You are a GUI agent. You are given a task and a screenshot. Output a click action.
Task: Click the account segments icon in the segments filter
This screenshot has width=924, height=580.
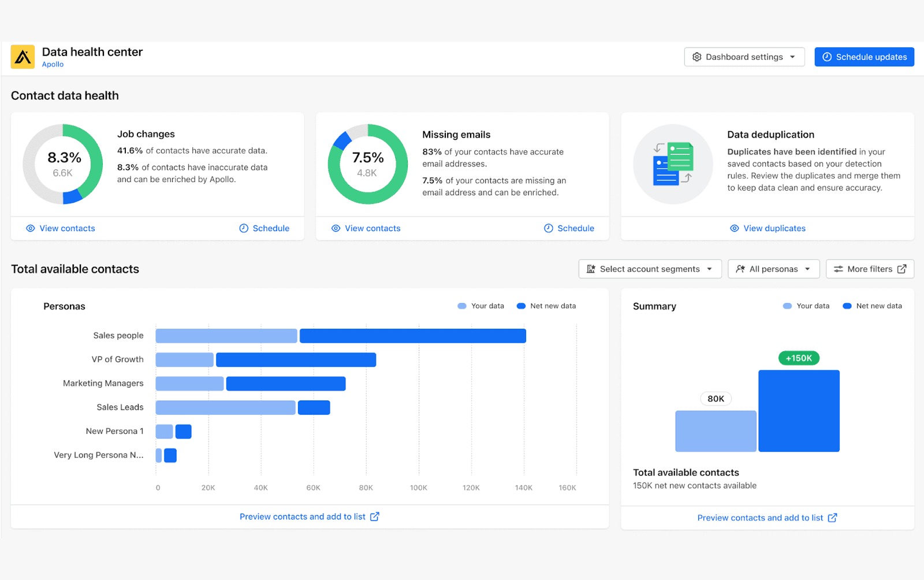tap(591, 269)
